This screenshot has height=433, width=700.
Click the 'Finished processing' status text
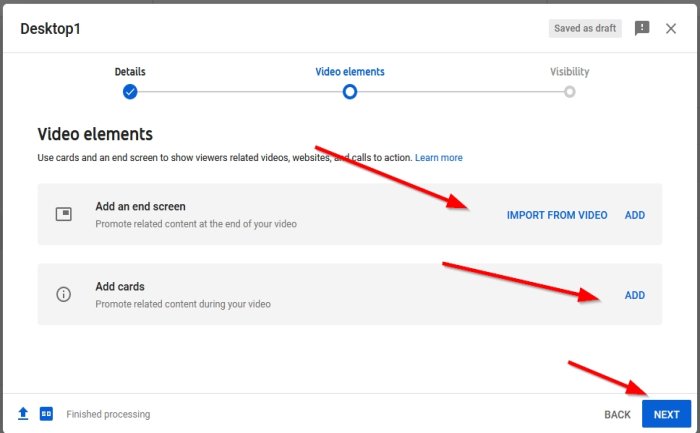[108, 414]
